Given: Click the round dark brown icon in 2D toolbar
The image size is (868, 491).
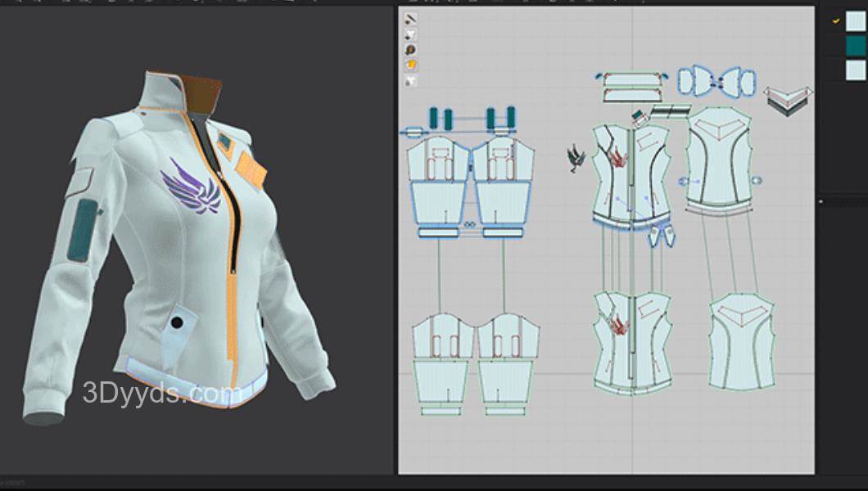Looking at the screenshot, I should coord(410,50).
